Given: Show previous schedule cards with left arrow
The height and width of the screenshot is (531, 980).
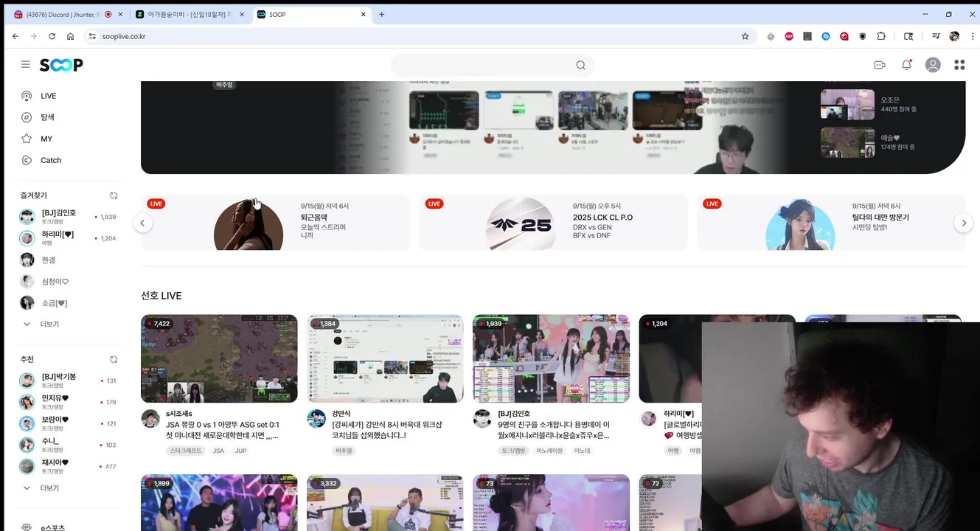Looking at the screenshot, I should pos(142,223).
